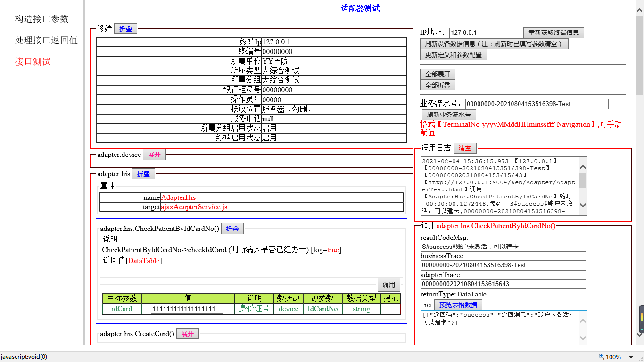Image resolution: width=644 pixels, height=362 pixels.
Task: Click the 目标参数 column header
Action: pyautogui.click(x=122, y=298)
